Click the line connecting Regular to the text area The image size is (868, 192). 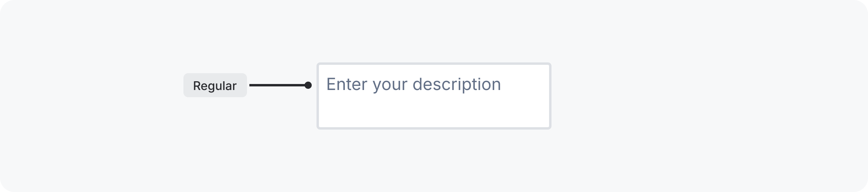pos(277,85)
